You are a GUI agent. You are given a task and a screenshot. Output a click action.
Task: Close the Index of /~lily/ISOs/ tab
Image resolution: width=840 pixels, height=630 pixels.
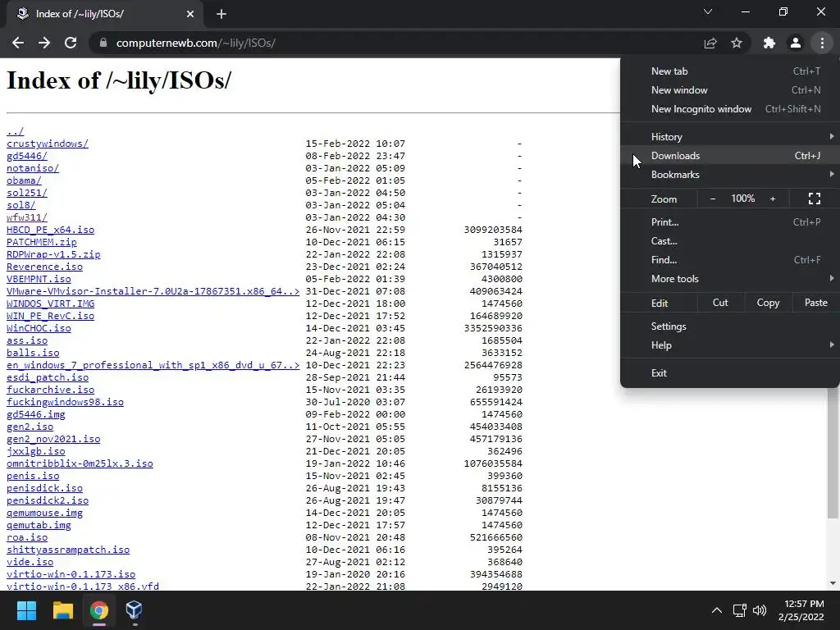[190, 14]
